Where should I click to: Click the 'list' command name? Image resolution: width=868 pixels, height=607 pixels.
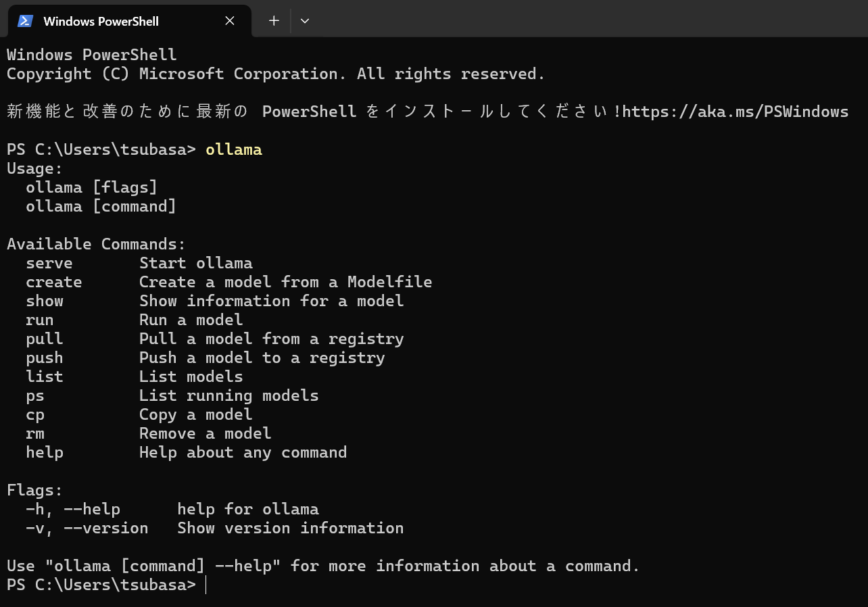click(x=44, y=376)
